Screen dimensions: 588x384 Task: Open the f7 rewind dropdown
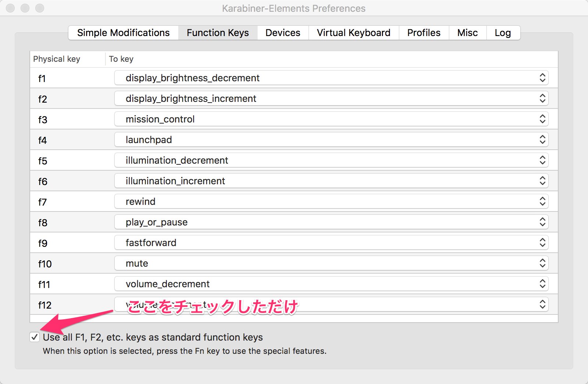click(331, 202)
